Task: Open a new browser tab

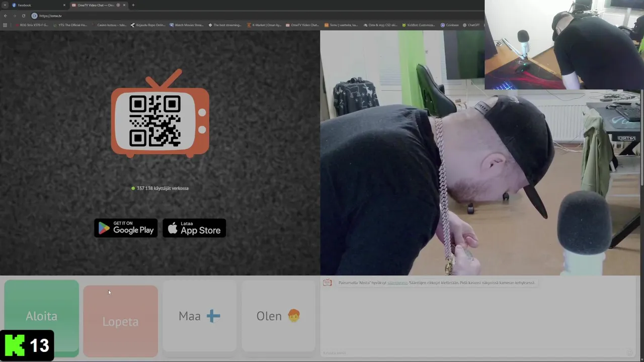Action: point(133,5)
